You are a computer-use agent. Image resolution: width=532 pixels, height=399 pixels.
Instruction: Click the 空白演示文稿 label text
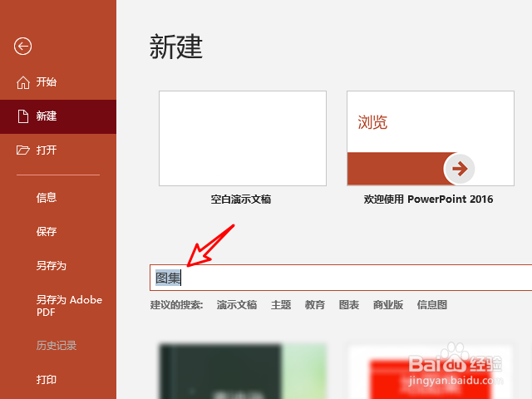coord(241,199)
